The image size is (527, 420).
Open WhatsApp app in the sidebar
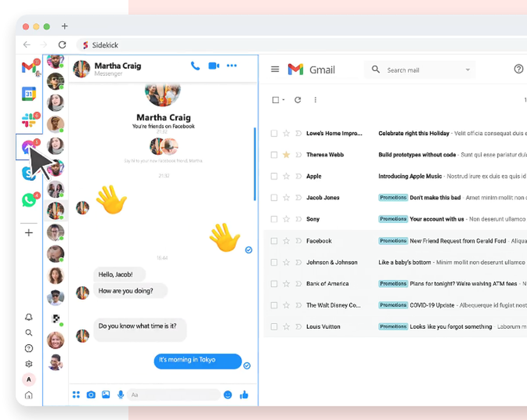tap(29, 200)
